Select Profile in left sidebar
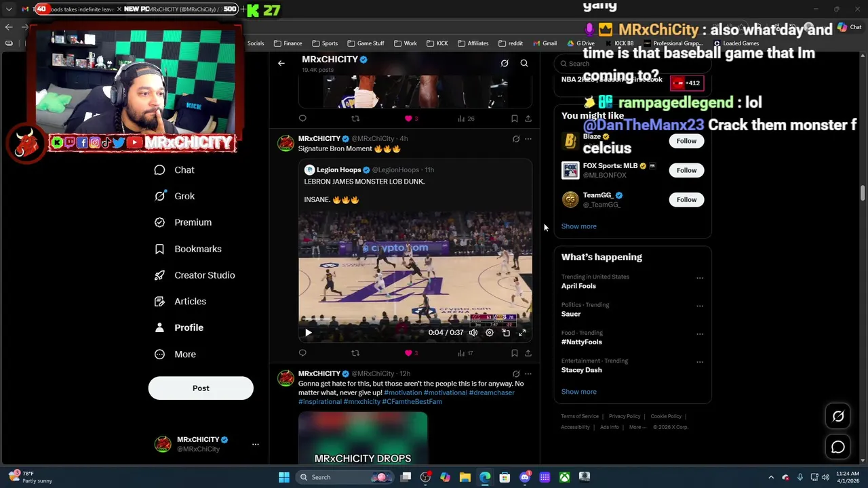Viewport: 868px width, 488px height. (x=178, y=327)
